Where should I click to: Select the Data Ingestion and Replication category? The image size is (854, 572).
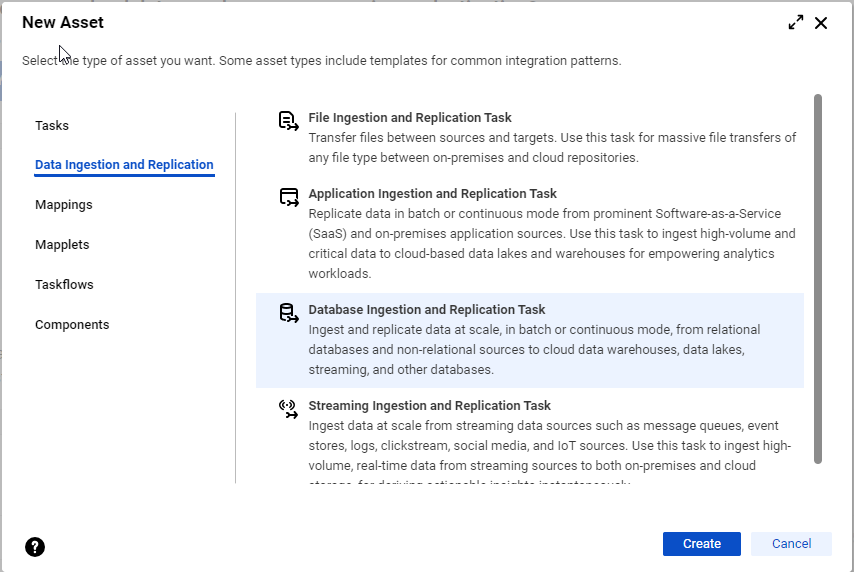click(124, 165)
